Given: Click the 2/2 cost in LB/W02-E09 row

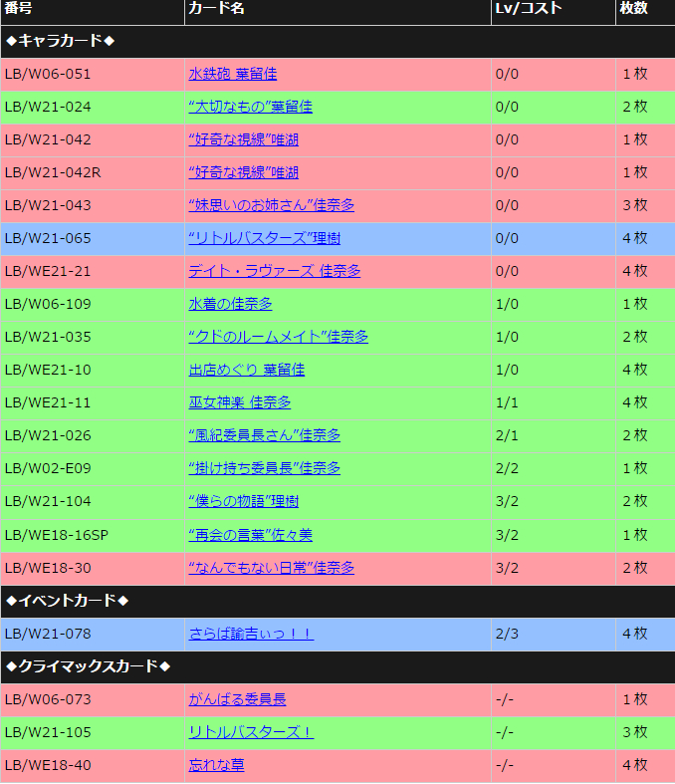Looking at the screenshot, I should coord(507,469).
